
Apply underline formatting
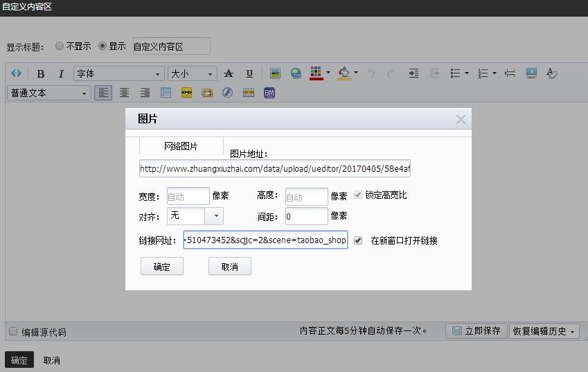(249, 73)
